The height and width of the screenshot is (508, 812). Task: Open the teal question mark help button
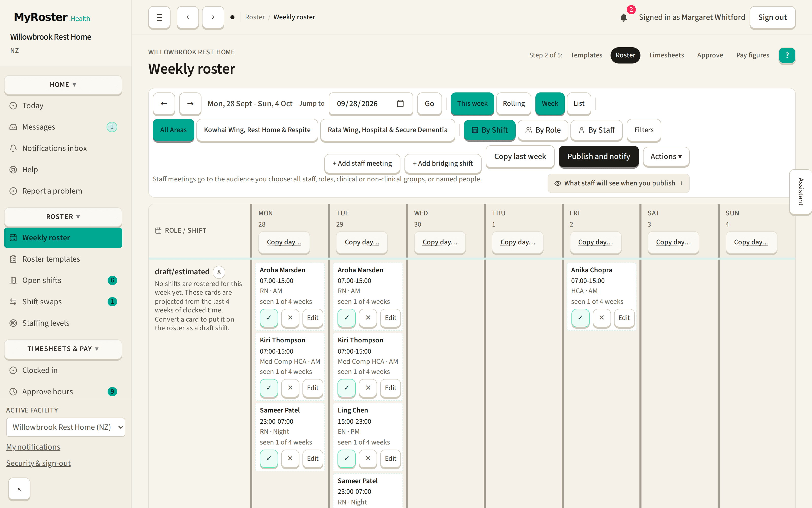click(787, 55)
